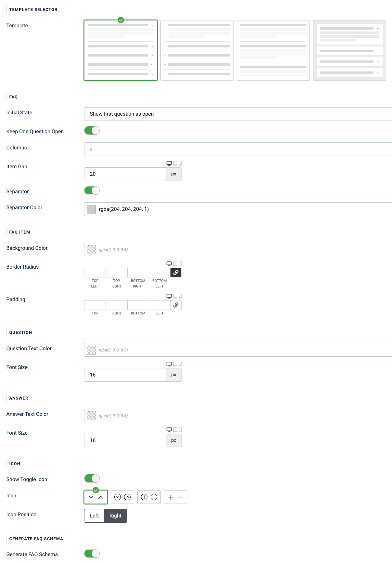Toggle Keep One Question Open switch
The image size is (392, 562).
click(92, 131)
